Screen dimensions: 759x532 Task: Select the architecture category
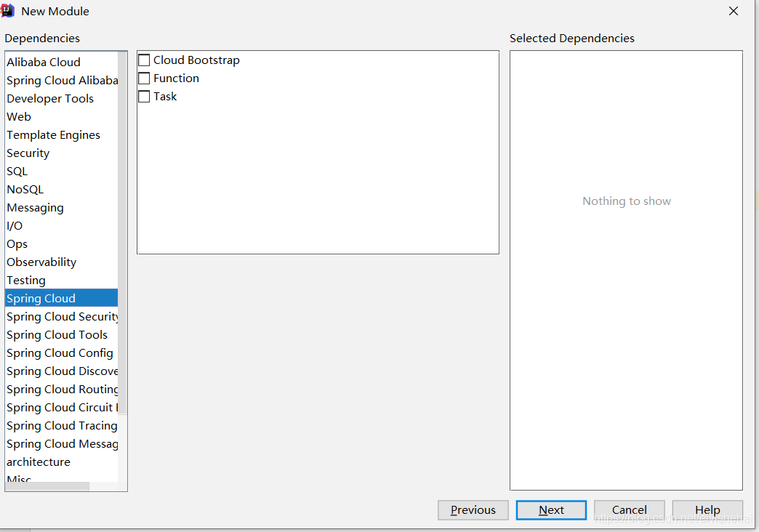(x=62, y=462)
